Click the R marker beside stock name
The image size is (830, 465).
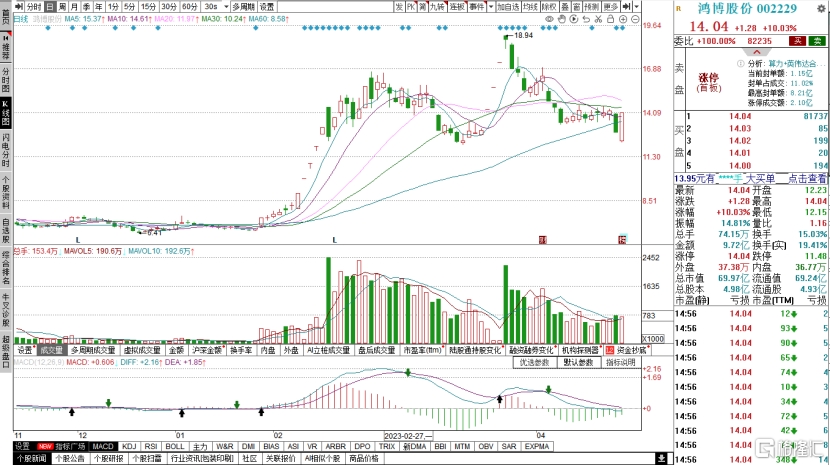point(679,9)
